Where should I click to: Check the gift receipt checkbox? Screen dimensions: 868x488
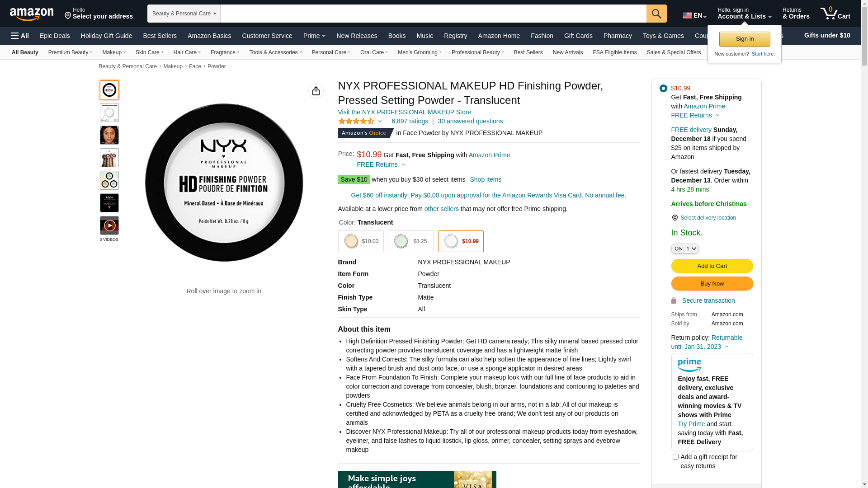675,457
